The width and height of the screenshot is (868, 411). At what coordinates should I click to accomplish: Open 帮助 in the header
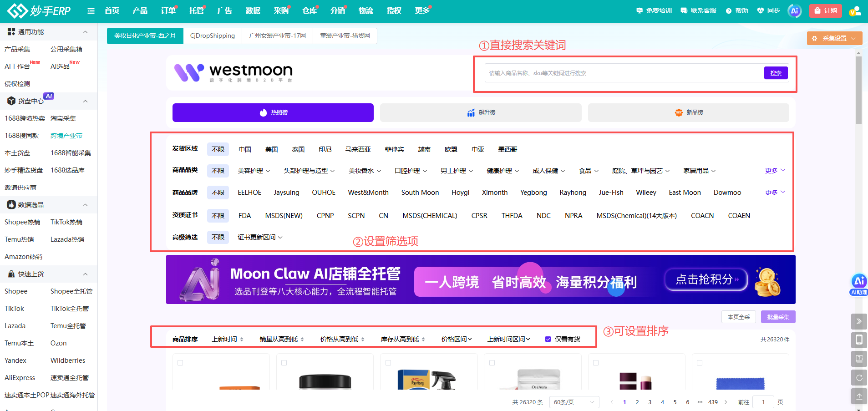pos(737,10)
